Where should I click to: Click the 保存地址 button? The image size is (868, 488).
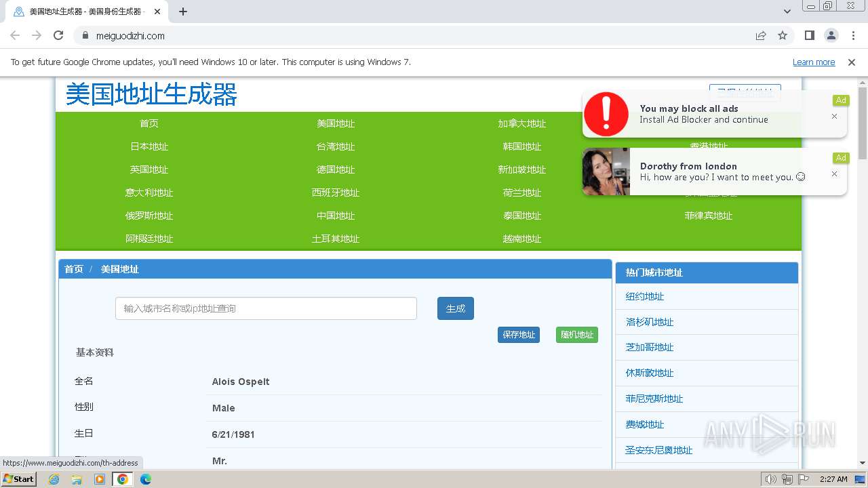[x=519, y=335]
